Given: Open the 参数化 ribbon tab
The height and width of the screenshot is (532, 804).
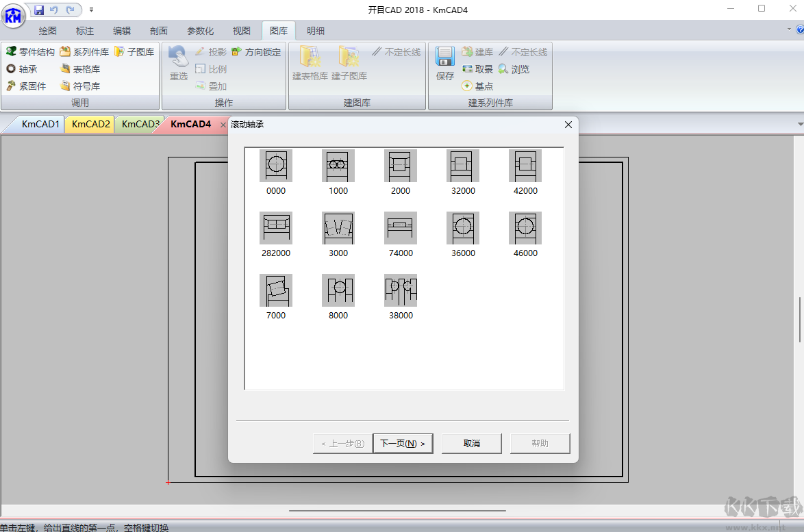Looking at the screenshot, I should pyautogui.click(x=200, y=31).
